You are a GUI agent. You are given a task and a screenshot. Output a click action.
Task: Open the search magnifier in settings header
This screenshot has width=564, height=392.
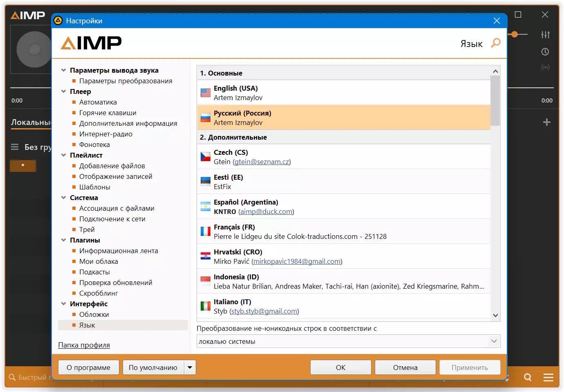tap(496, 43)
